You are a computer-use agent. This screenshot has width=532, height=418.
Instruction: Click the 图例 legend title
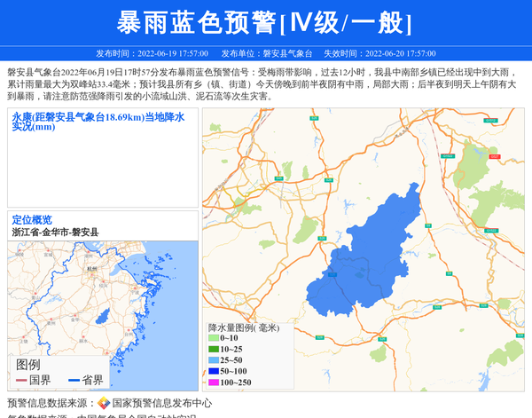[x=28, y=365]
